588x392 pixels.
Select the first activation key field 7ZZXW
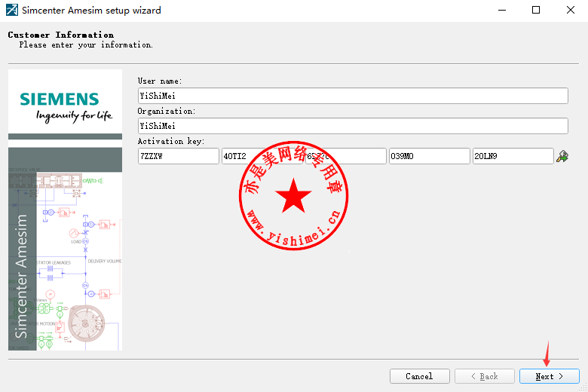[178, 156]
